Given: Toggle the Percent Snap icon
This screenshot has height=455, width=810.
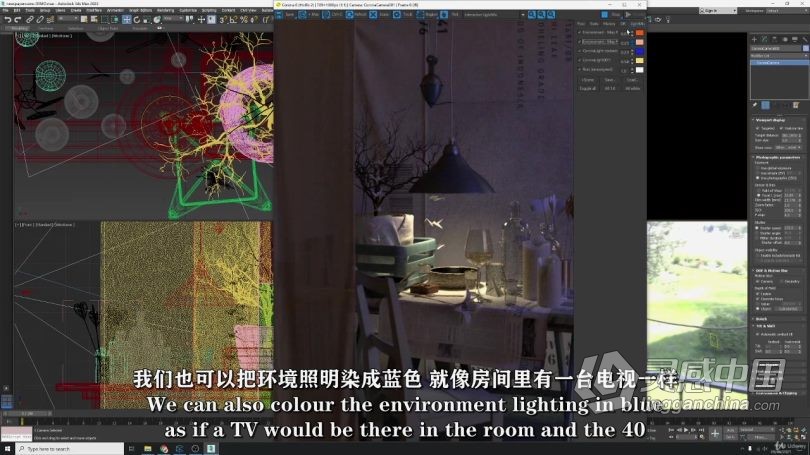Looking at the screenshot, I should tap(244, 20).
